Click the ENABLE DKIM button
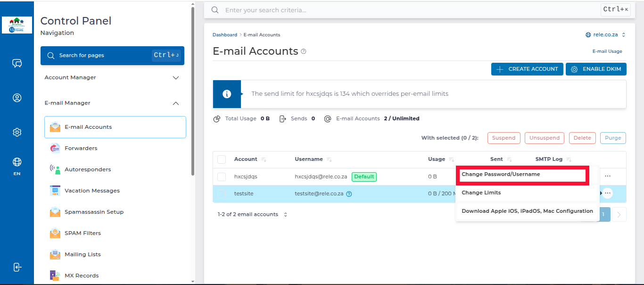Screen dimensions: 644x285 pos(596,69)
